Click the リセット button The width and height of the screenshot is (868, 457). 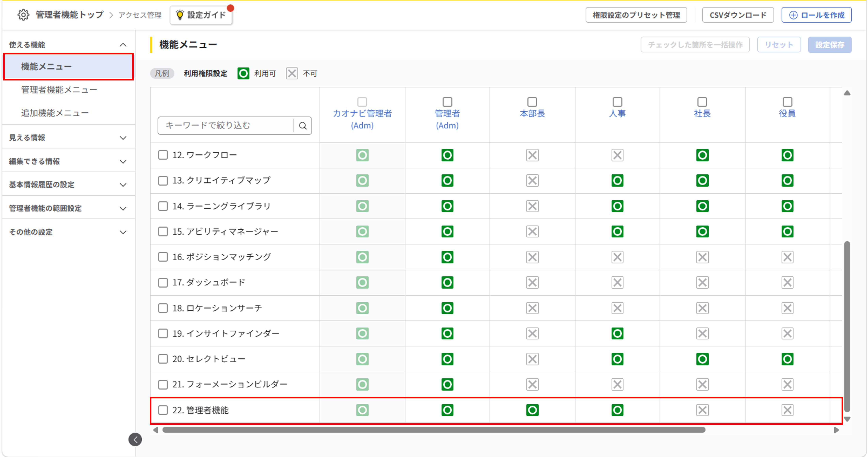[x=779, y=45]
